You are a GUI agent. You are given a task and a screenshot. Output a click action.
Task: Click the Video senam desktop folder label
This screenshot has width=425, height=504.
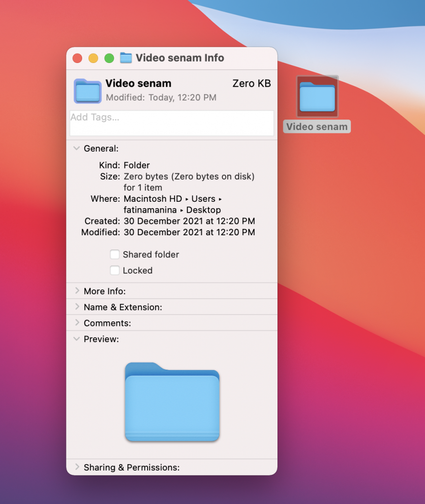click(317, 126)
